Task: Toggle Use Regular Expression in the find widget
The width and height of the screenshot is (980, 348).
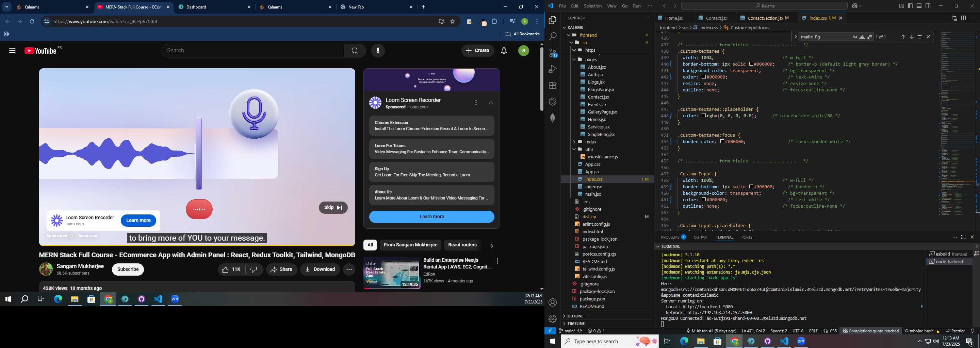Action: point(870,37)
